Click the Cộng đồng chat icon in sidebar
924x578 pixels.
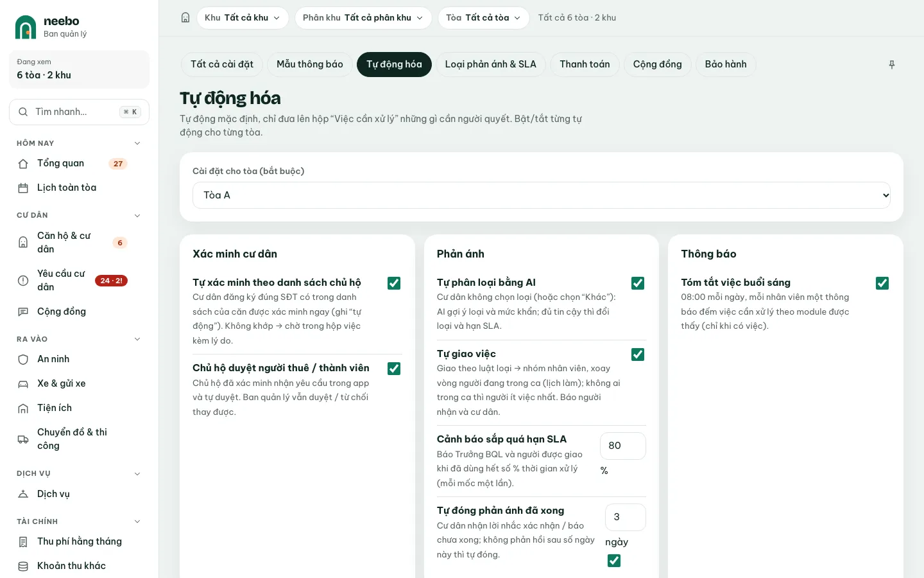click(23, 311)
